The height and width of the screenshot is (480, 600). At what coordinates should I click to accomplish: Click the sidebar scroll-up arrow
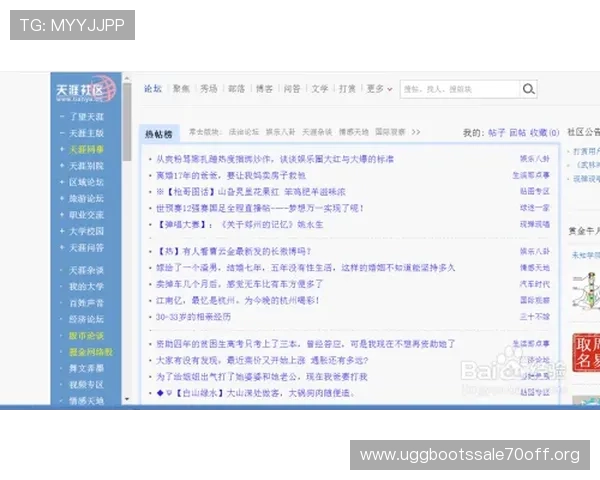[x=127, y=78]
